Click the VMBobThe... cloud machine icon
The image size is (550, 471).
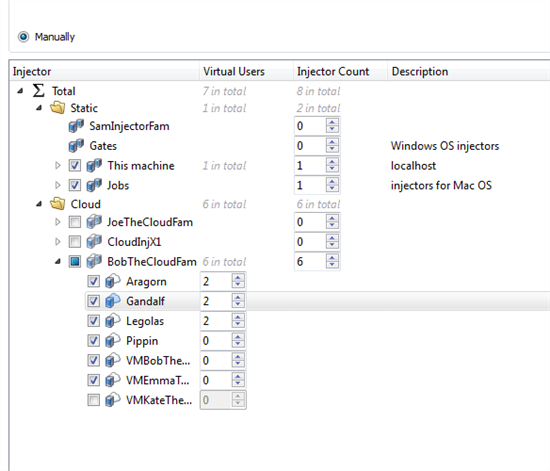(x=113, y=360)
